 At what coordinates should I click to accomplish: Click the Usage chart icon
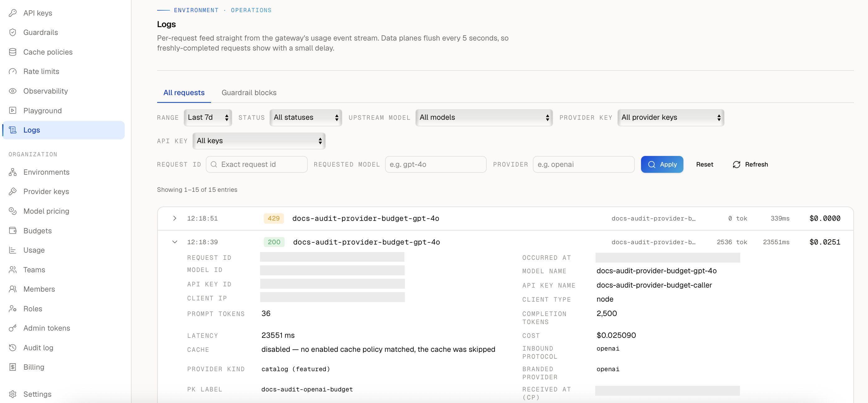(x=13, y=250)
